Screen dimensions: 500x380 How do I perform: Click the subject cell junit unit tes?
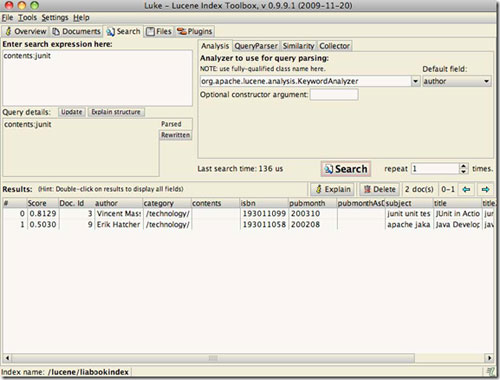click(409, 214)
